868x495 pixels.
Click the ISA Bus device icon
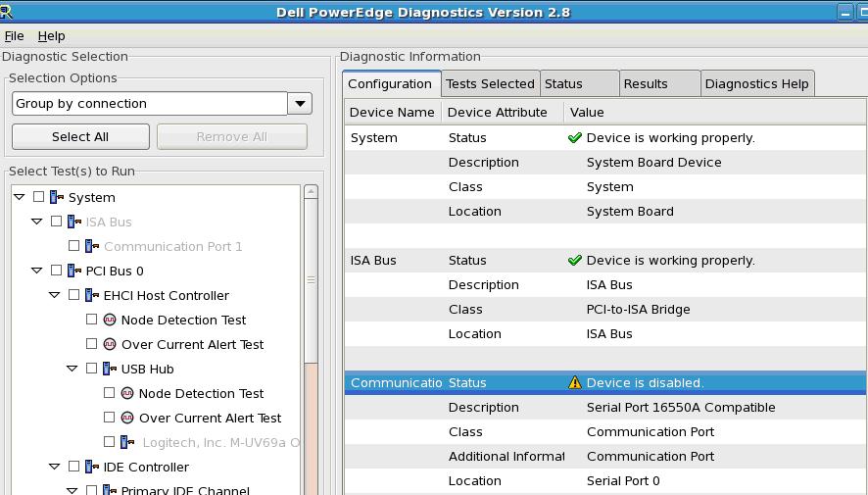(x=74, y=222)
